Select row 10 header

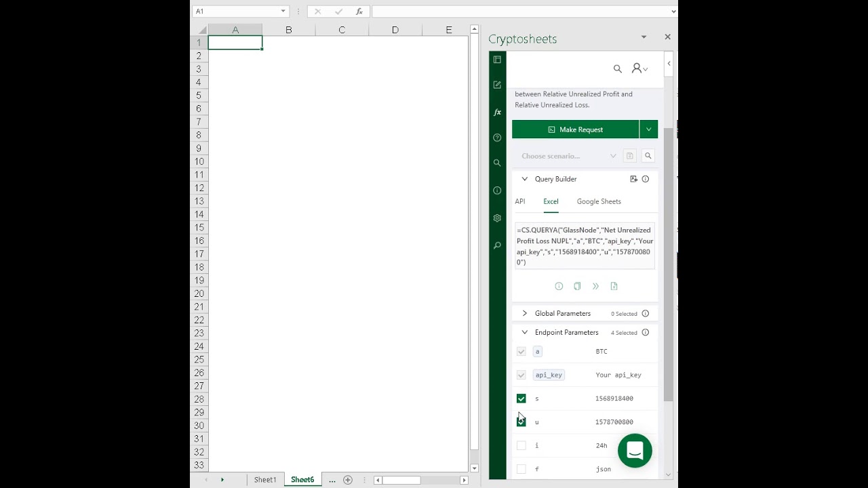click(x=199, y=161)
